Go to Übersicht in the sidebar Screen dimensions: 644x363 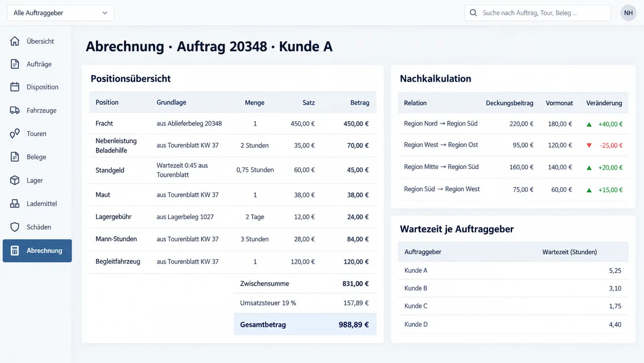point(37,41)
